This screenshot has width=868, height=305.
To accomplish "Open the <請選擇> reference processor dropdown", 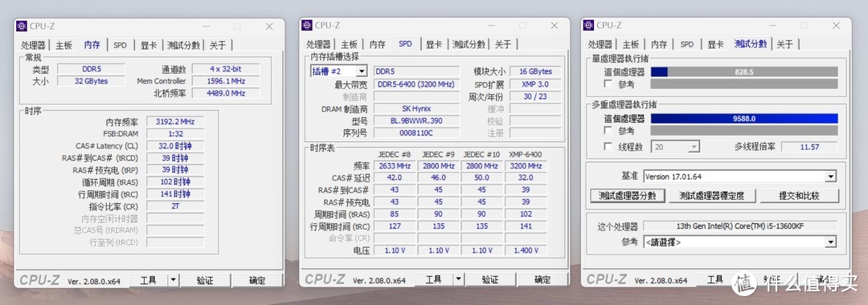I will pos(830,242).
